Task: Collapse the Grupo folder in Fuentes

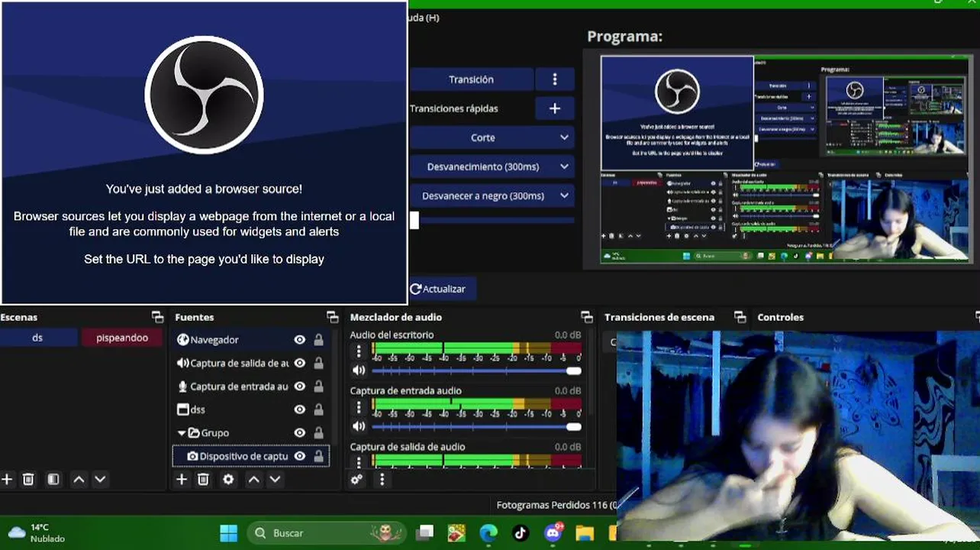Action: pos(182,433)
